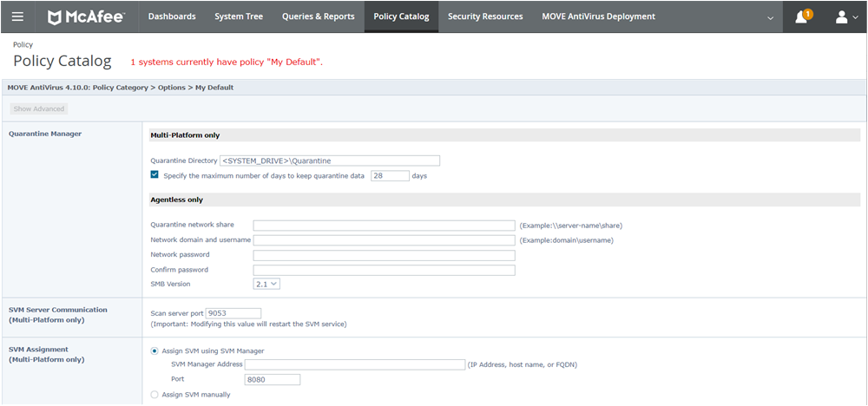Click the red "1 systems currently have policy" message
This screenshot has height=406, width=868.
point(227,62)
